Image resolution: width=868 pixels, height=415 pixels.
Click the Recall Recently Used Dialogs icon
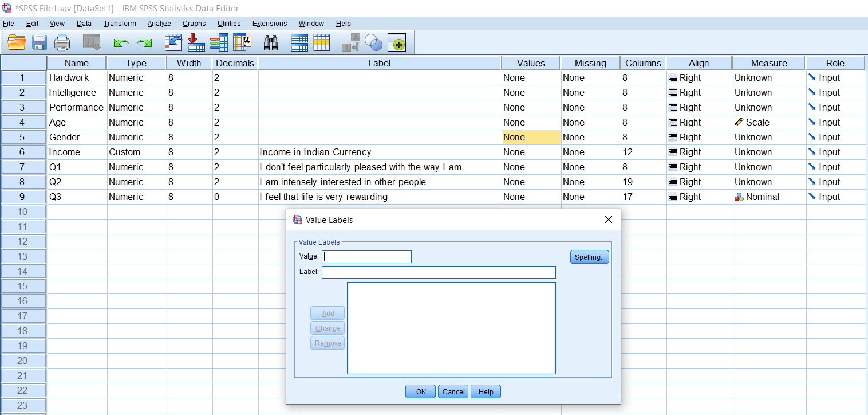coord(90,42)
